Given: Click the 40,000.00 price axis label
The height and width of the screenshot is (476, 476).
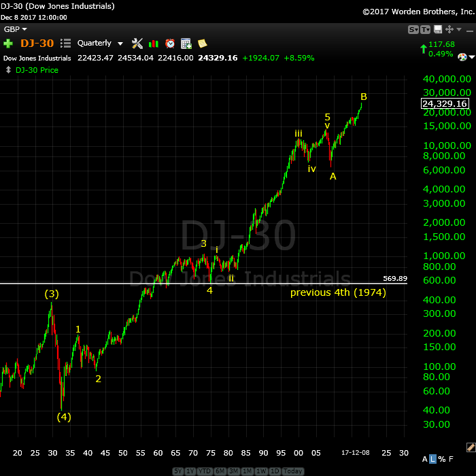Looking at the screenshot, I should 447,79.
